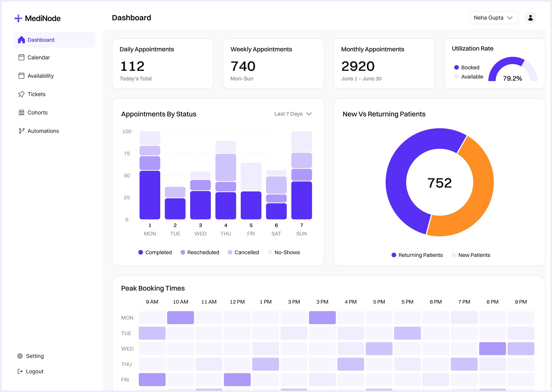This screenshot has width=552, height=392.
Task: Open the user avatar in the top-right corner
Action: click(x=531, y=17)
